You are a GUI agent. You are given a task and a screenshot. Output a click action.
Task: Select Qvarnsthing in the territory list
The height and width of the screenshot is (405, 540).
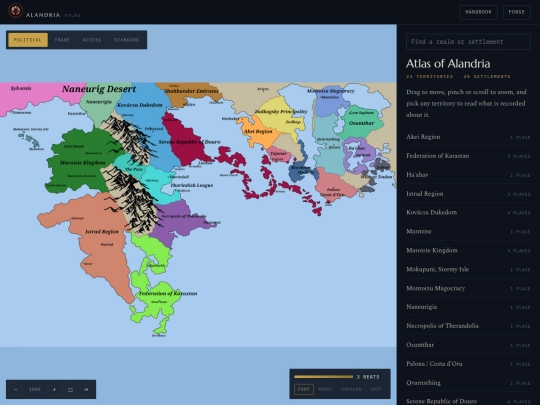[x=468, y=383]
